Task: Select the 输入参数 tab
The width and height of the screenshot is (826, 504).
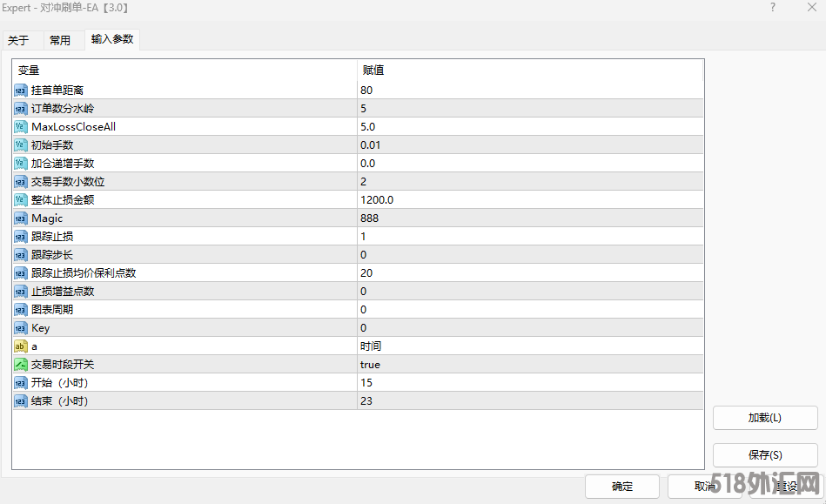Action: pos(112,40)
